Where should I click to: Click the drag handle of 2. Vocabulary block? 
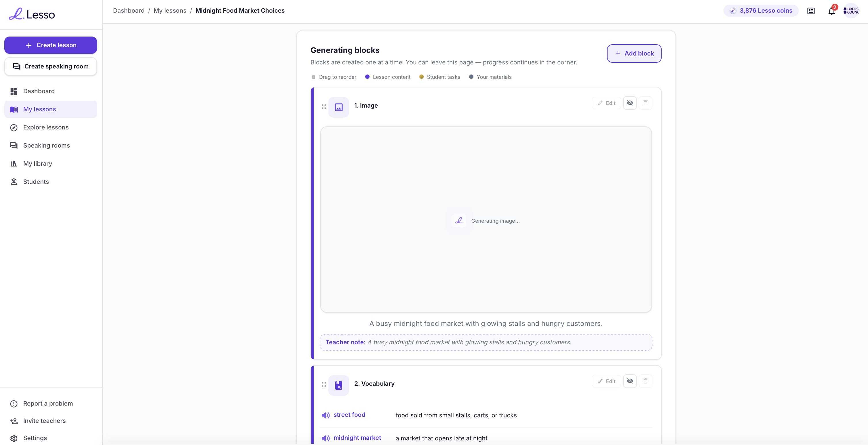tap(324, 385)
